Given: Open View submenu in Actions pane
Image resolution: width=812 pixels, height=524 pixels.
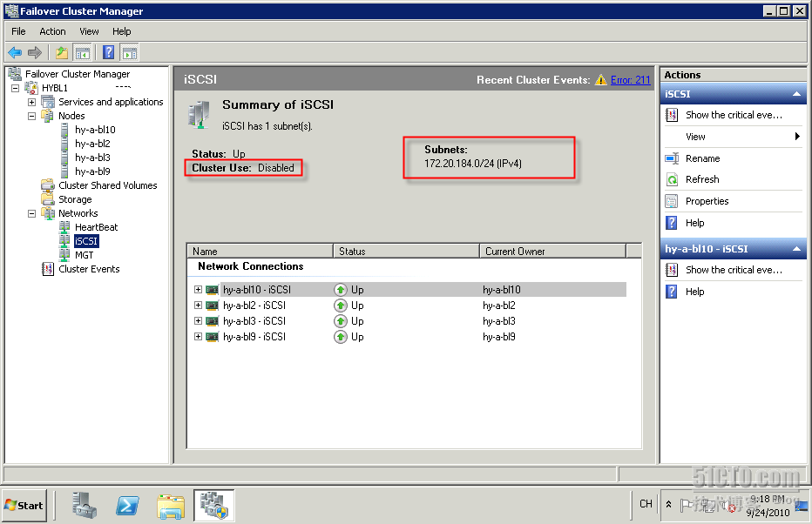Looking at the screenshot, I should (x=734, y=137).
